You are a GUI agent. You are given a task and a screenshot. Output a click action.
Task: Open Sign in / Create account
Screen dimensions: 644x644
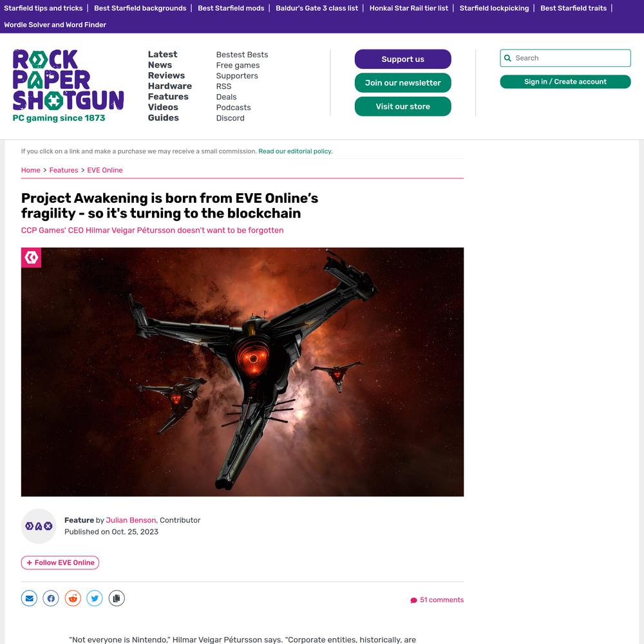pos(565,82)
